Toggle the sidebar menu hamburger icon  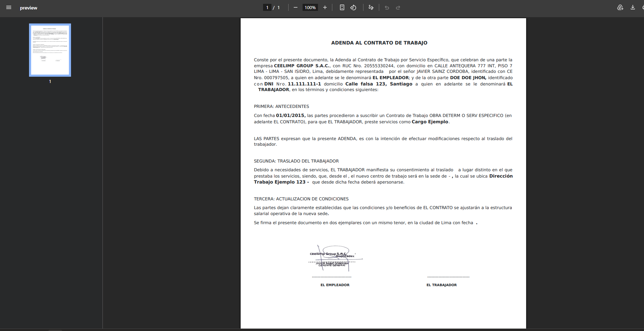9,7
